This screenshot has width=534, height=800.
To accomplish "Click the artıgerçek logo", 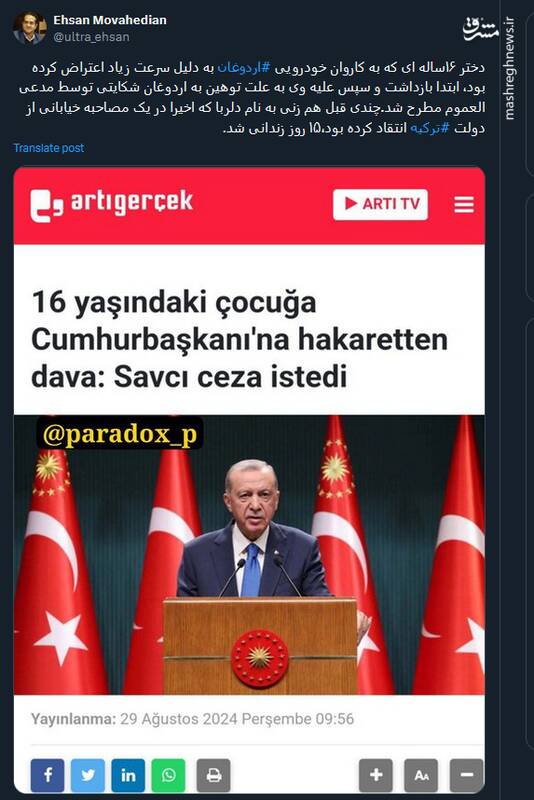I will [x=111, y=204].
